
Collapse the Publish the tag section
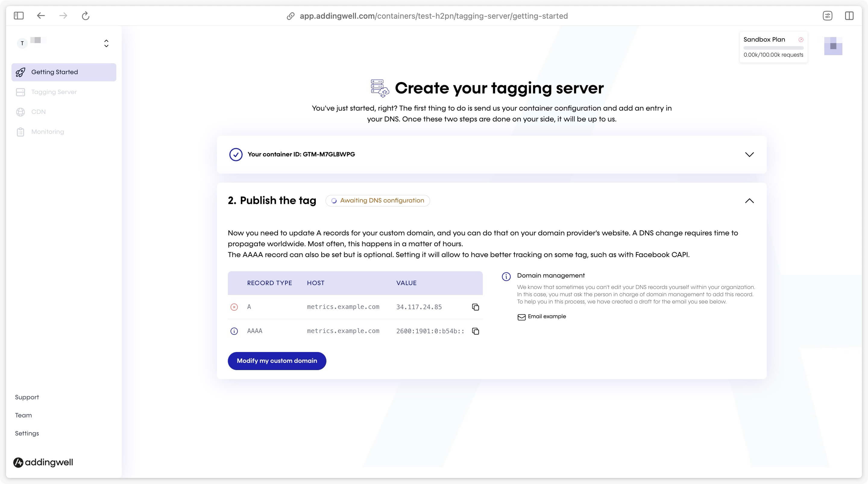749,200
